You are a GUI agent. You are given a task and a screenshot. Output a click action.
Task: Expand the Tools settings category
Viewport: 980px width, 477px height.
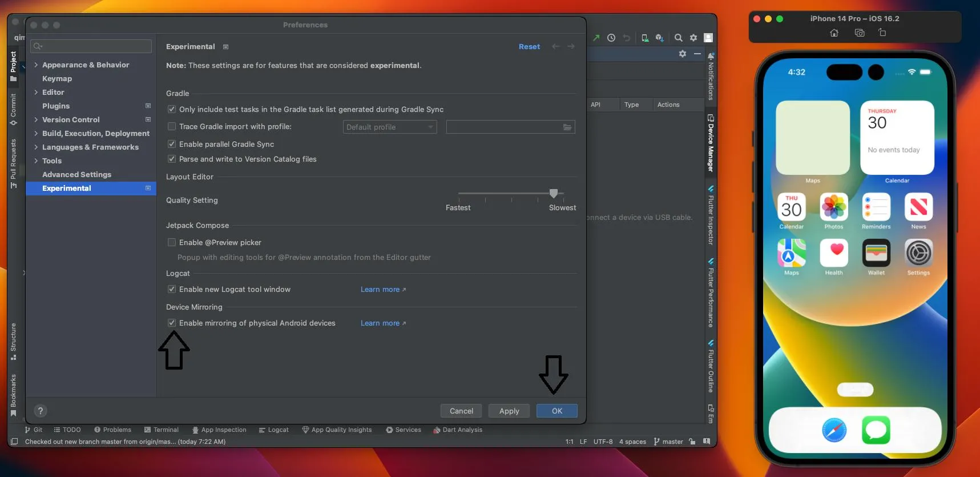pos(36,161)
